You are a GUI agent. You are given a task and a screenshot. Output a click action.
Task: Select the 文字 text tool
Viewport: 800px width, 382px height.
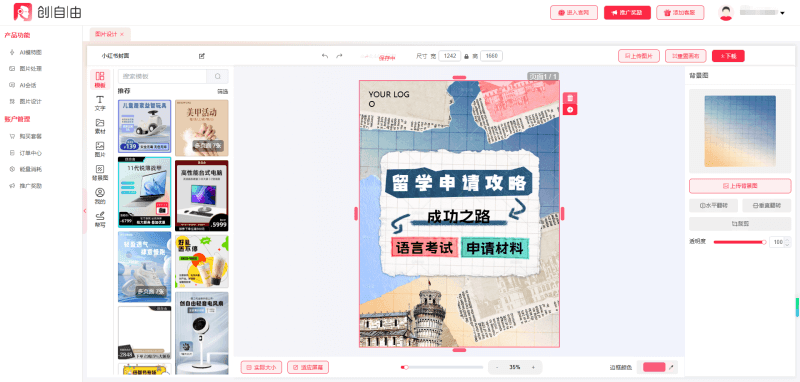coord(100,103)
